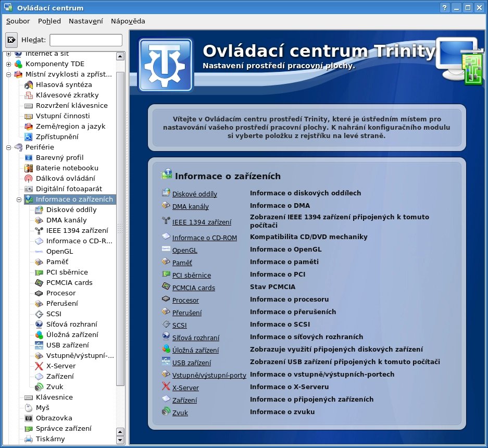Follow the Diskové oddíly link in main panel
The image size is (488, 448).
click(x=194, y=194)
